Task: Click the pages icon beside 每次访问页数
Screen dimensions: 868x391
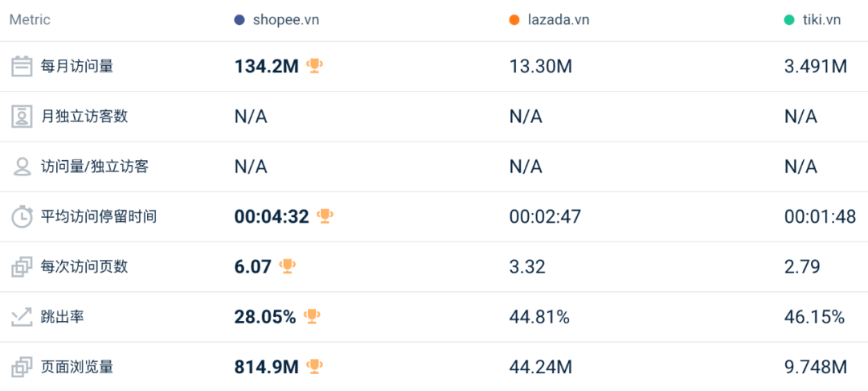Action: (23, 267)
